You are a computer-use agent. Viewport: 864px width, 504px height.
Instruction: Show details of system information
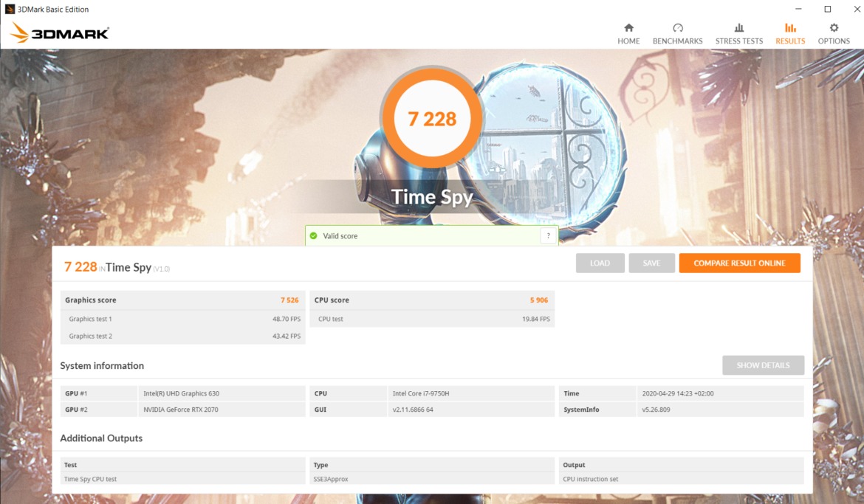pyautogui.click(x=763, y=365)
